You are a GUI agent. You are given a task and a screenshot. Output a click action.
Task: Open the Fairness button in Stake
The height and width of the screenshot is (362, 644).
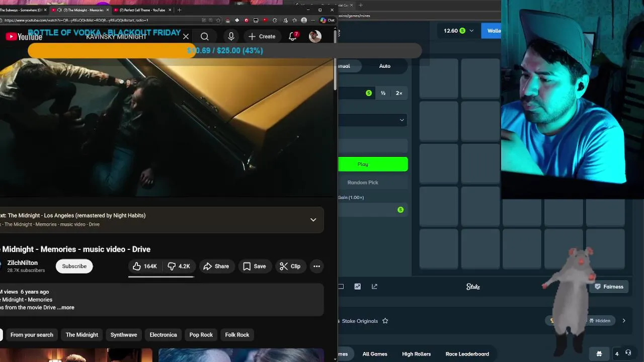pos(609,287)
